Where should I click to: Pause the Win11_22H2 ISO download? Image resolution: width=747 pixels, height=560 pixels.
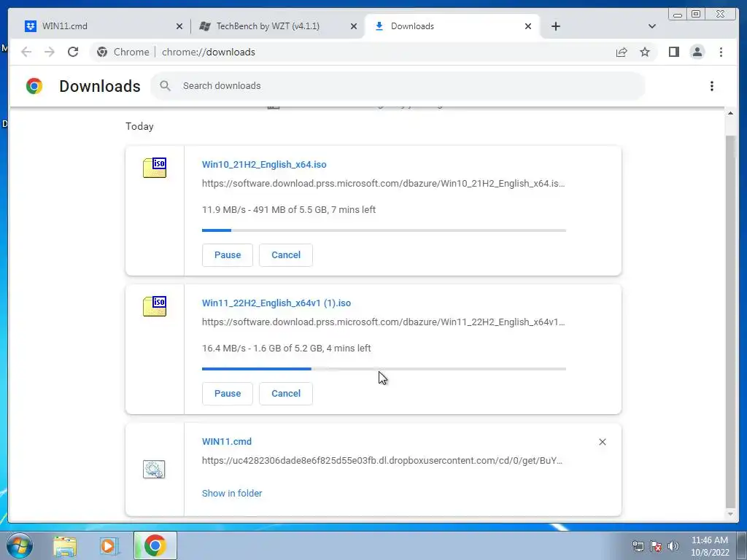pyautogui.click(x=228, y=393)
